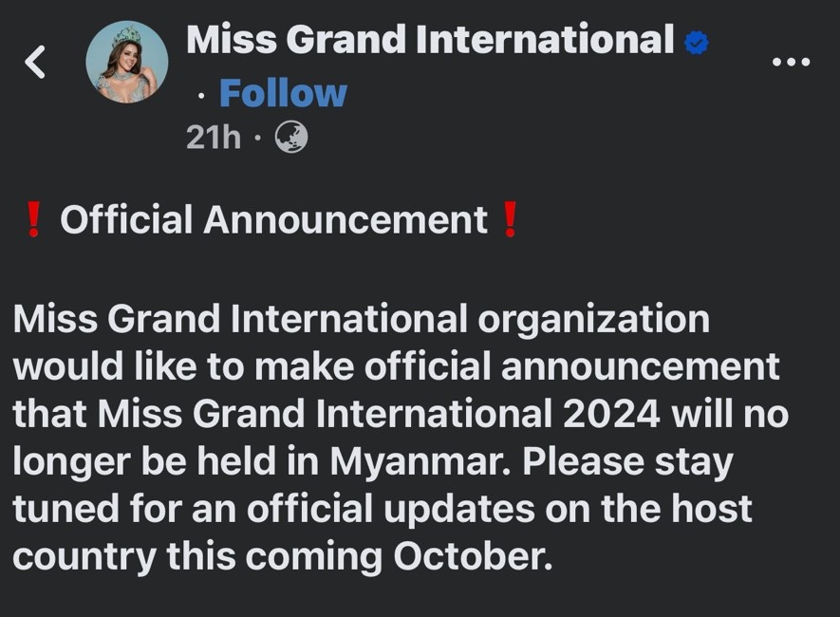Click the phrase Please stay in post
This screenshot has width=840, height=617.
click(627, 463)
